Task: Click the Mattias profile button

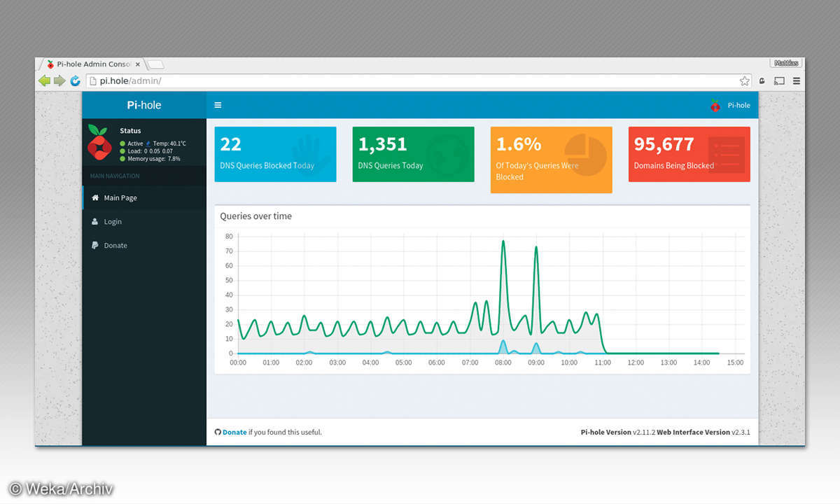Action: coord(785,63)
